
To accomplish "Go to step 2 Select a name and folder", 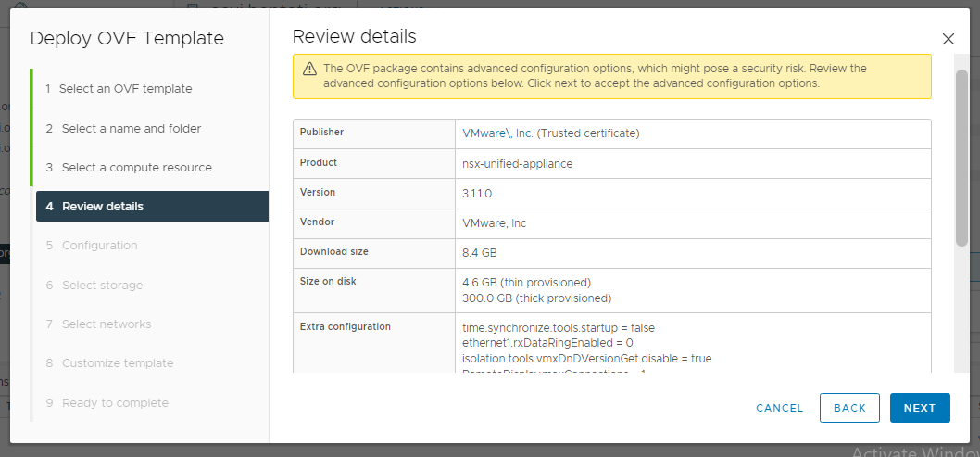I will 123,128.
